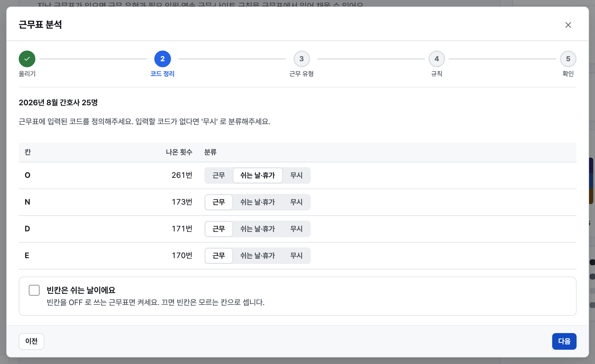This screenshot has height=364, width=595.
Task: Jump to step 5 확인 circle
Action: click(568, 59)
